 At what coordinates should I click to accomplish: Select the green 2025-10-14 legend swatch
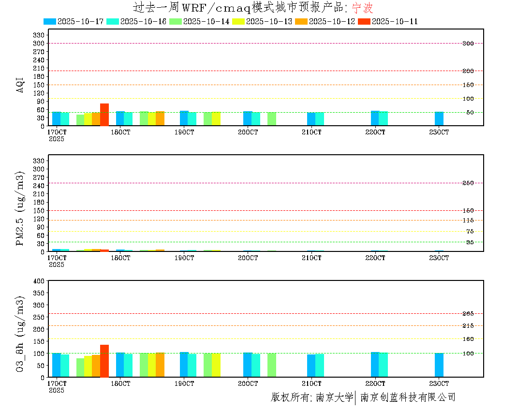[x=176, y=21]
